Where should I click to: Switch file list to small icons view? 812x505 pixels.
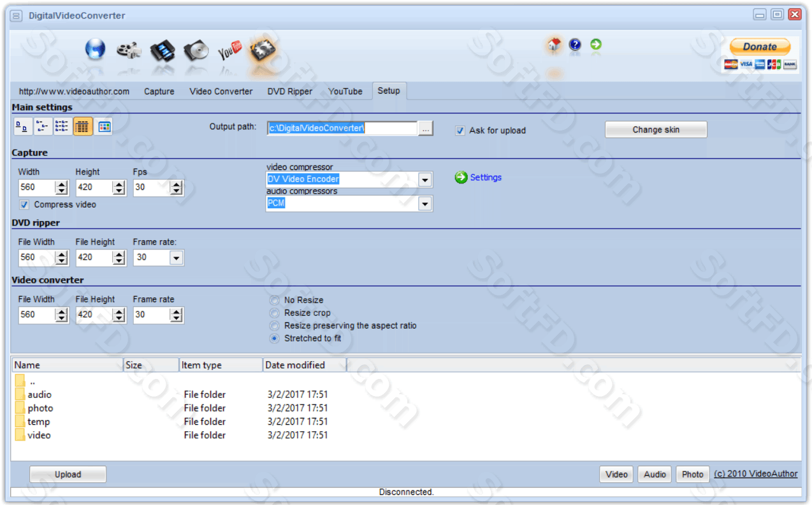42,127
